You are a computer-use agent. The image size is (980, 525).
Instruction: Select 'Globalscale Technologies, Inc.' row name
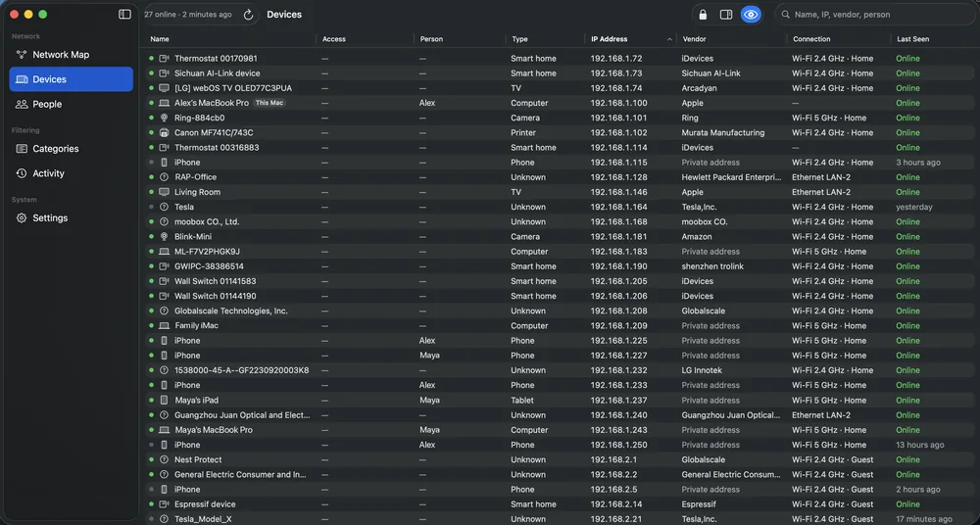231,310
